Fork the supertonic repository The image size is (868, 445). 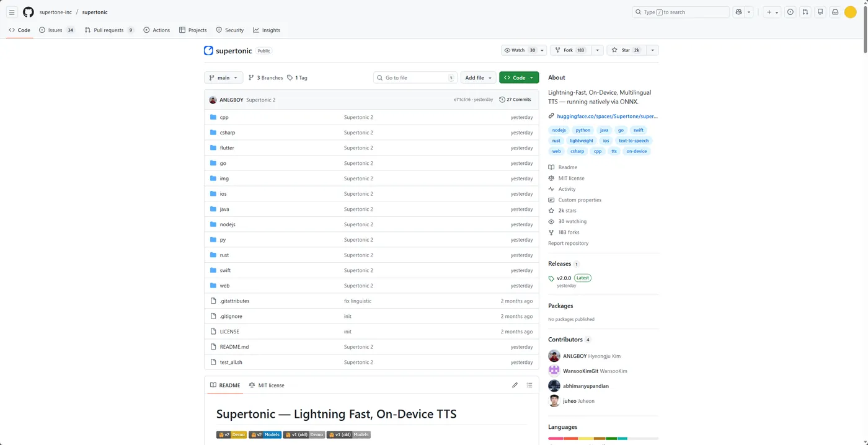coord(570,50)
